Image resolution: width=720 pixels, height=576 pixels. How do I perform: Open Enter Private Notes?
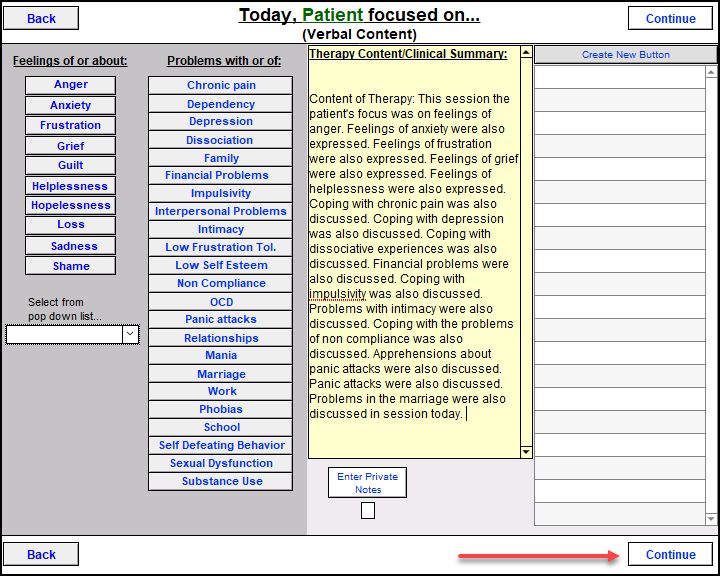[x=368, y=482]
